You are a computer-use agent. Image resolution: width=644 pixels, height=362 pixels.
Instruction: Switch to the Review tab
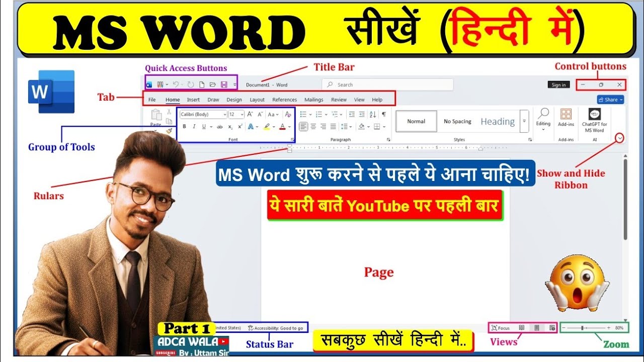point(339,100)
